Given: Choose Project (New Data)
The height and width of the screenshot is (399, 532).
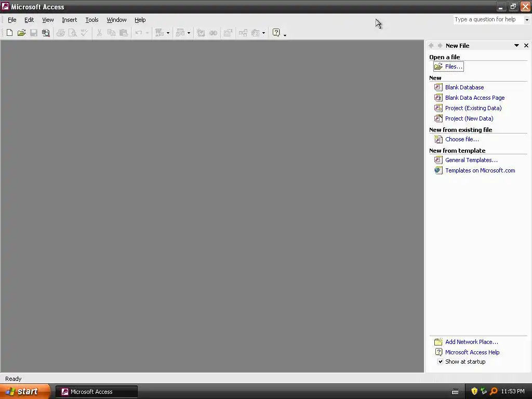Looking at the screenshot, I should (x=469, y=118).
